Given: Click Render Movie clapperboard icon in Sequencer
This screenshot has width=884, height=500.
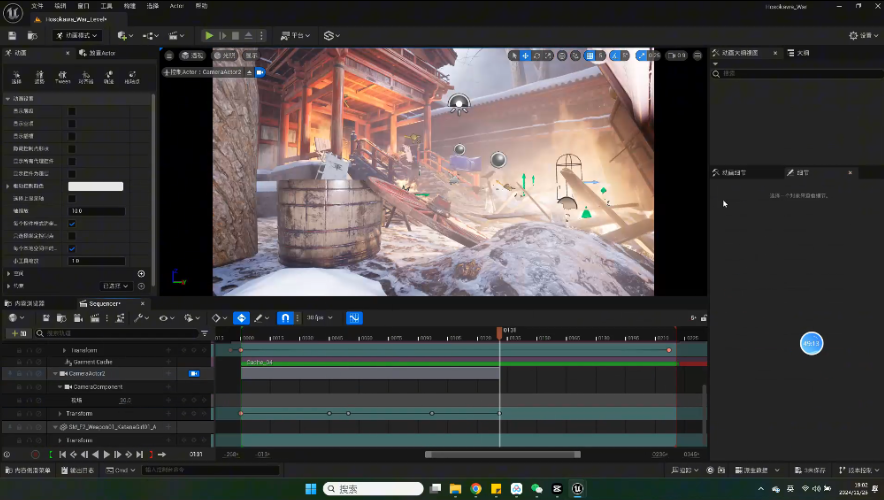Looking at the screenshot, I should point(95,318).
